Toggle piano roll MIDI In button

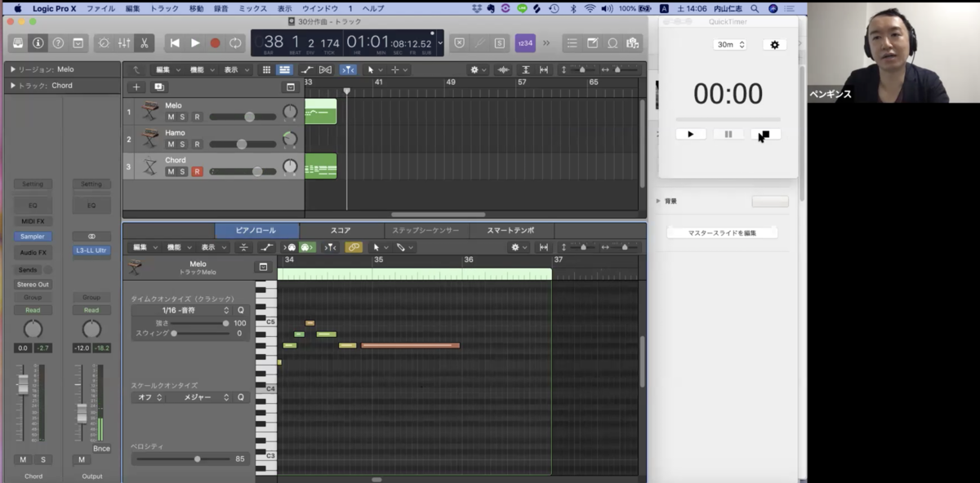pyautogui.click(x=291, y=247)
